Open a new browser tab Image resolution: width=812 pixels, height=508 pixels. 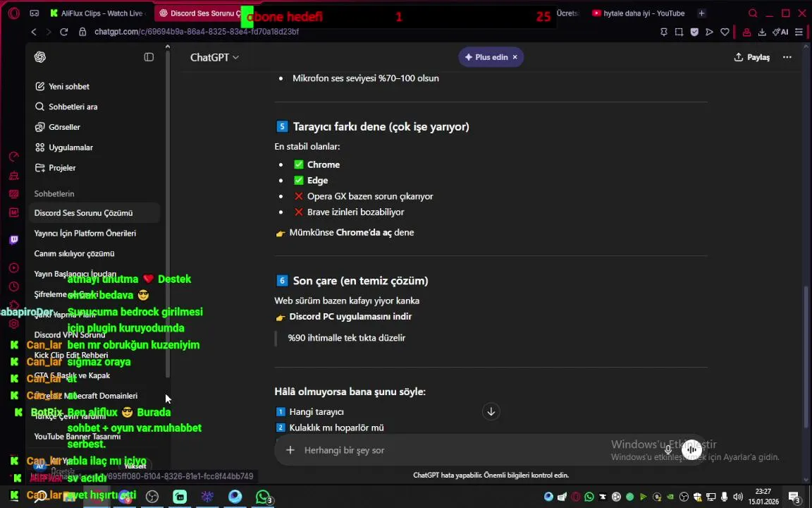point(702,13)
